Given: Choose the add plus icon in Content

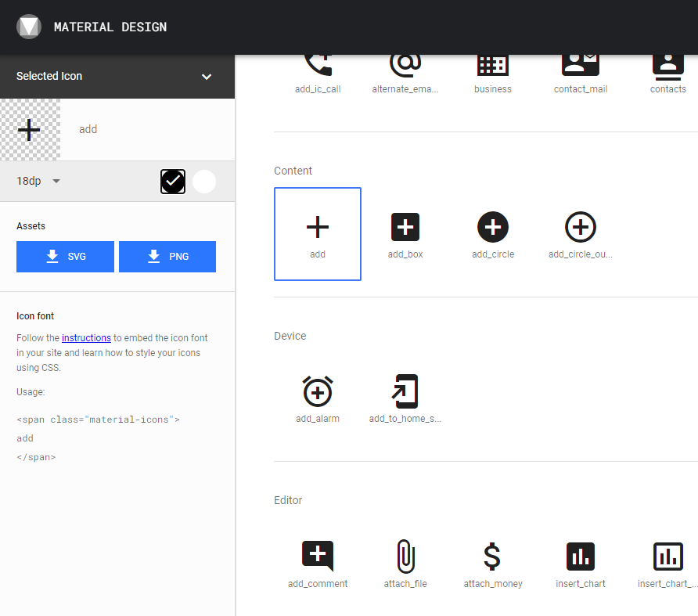Looking at the screenshot, I should [318, 234].
